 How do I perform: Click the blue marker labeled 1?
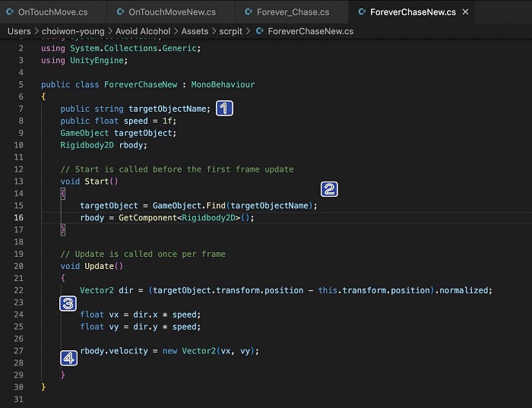pyautogui.click(x=224, y=109)
